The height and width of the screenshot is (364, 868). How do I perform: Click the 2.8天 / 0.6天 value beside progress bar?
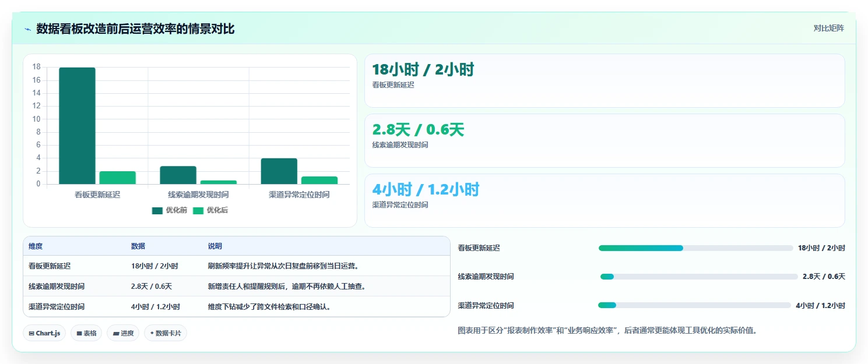[824, 277]
